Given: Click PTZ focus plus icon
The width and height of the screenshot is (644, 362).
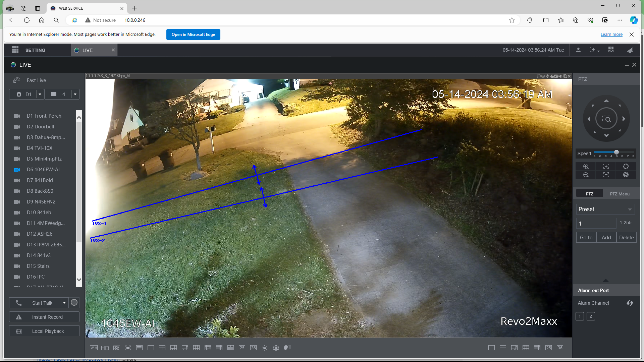Looking at the screenshot, I should 606,167.
